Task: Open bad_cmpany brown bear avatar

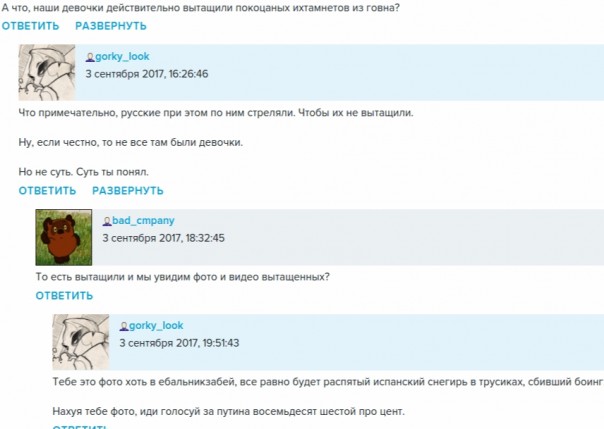Action: coord(64,237)
